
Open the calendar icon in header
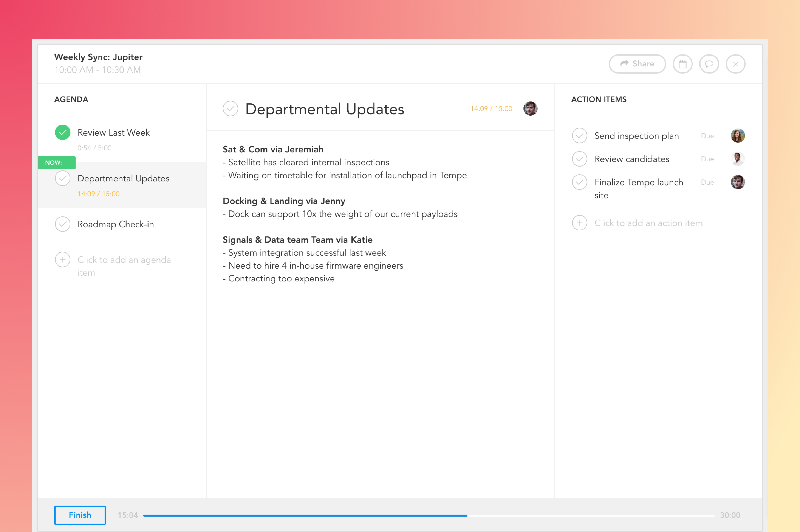tap(682, 64)
